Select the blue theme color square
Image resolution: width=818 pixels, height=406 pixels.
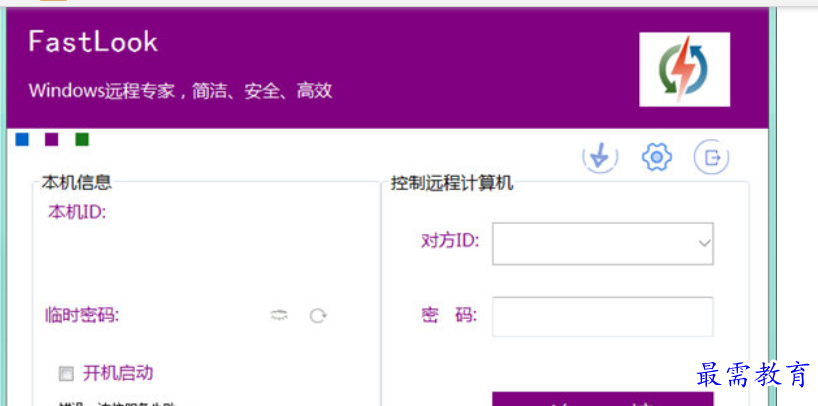[x=22, y=139]
